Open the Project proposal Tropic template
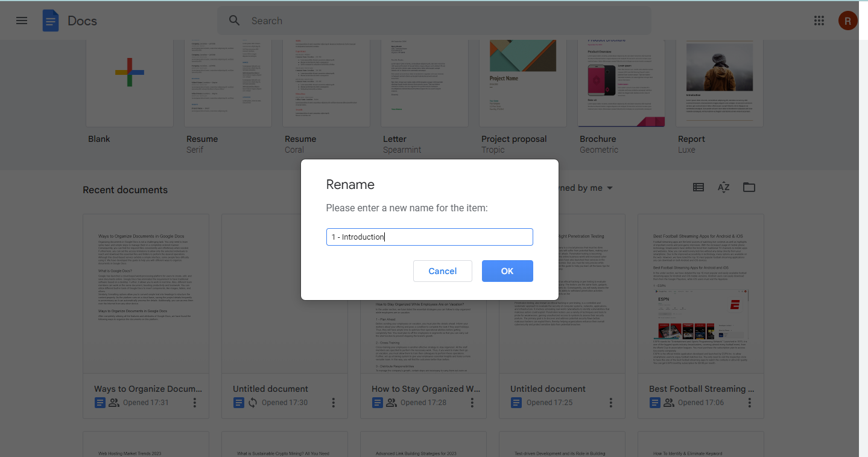Viewport: 868px width, 457px height. (523, 83)
